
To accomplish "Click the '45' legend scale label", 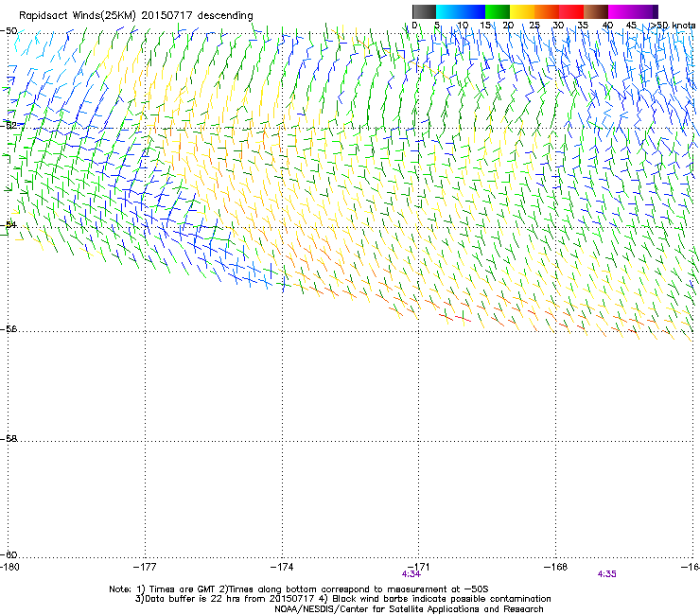I will 631,26.
